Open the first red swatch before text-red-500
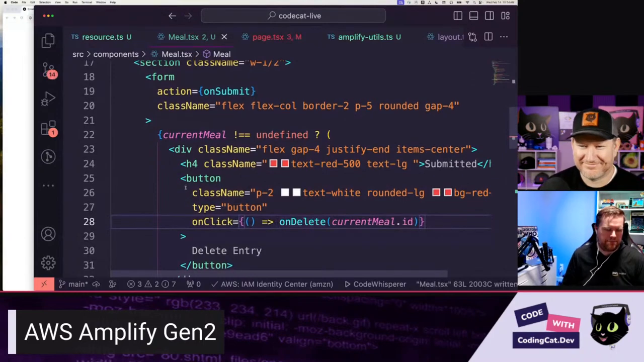Image resolution: width=644 pixels, height=362 pixels. tap(273, 164)
